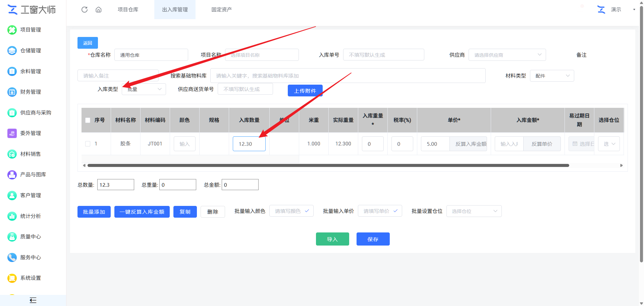Expand the 批量输入颜色 dropdown

(291, 211)
